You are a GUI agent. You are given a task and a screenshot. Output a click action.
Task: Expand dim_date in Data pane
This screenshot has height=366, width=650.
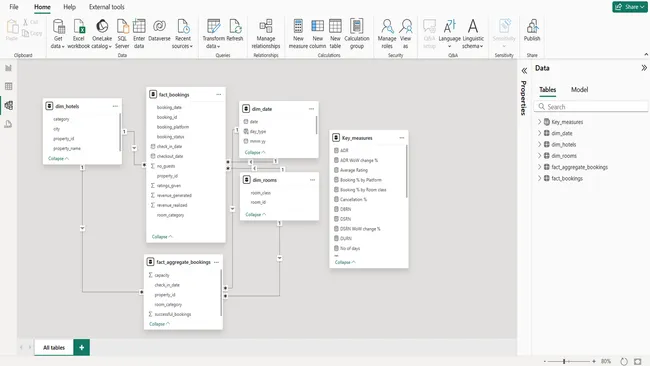click(x=539, y=133)
